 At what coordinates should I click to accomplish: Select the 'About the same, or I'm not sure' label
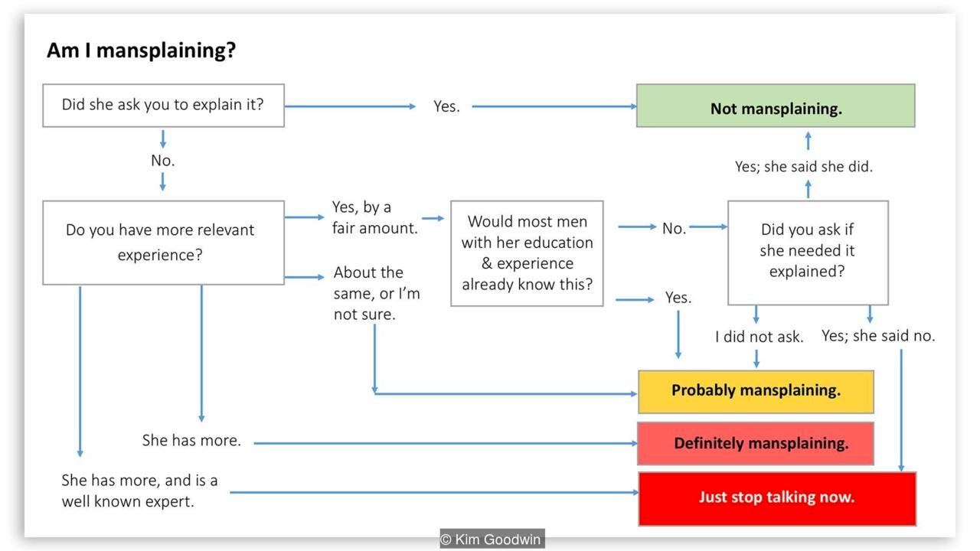(x=376, y=293)
